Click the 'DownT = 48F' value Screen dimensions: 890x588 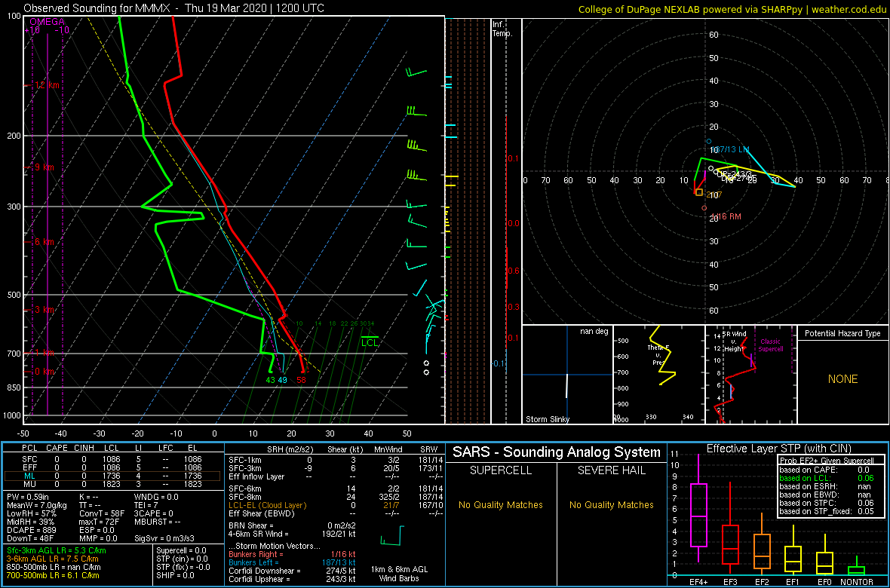click(31, 538)
